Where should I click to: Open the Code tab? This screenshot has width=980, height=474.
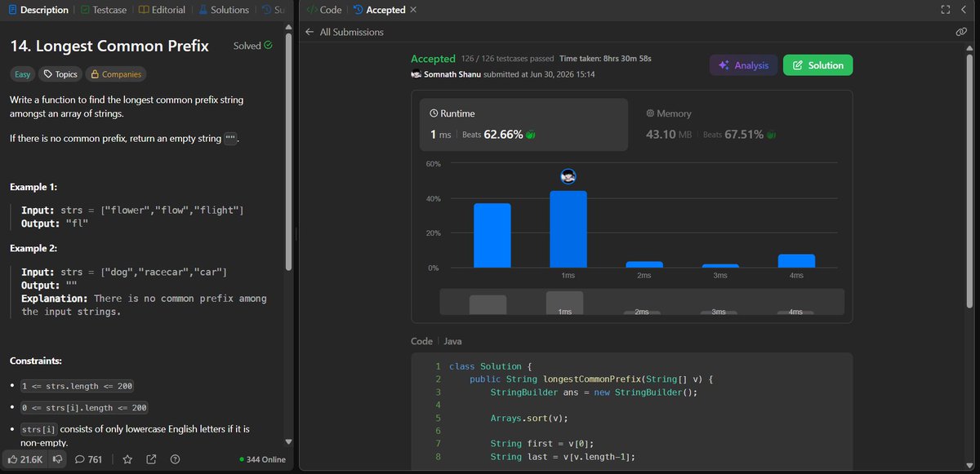coord(323,10)
